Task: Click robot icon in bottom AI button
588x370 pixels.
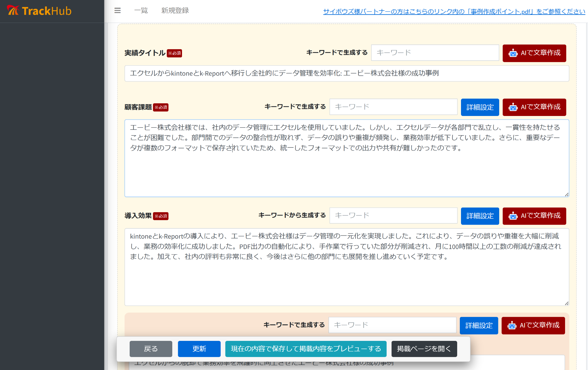Action: pyautogui.click(x=512, y=326)
